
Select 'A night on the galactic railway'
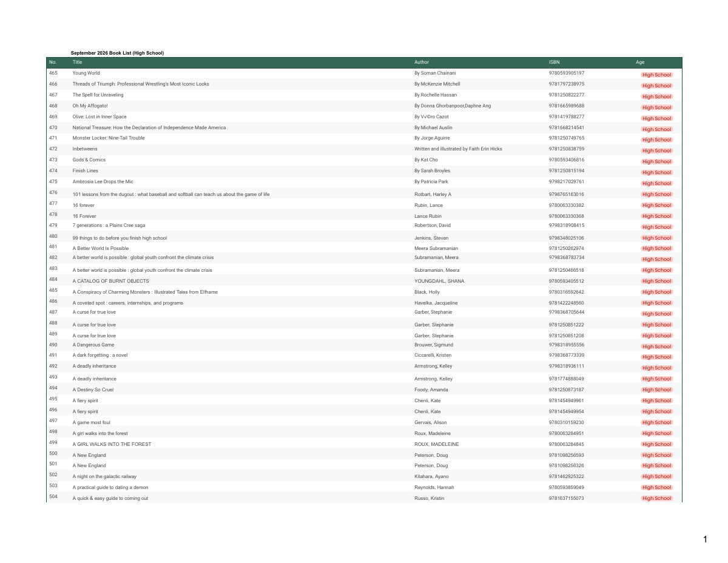pyautogui.click(x=104, y=476)
